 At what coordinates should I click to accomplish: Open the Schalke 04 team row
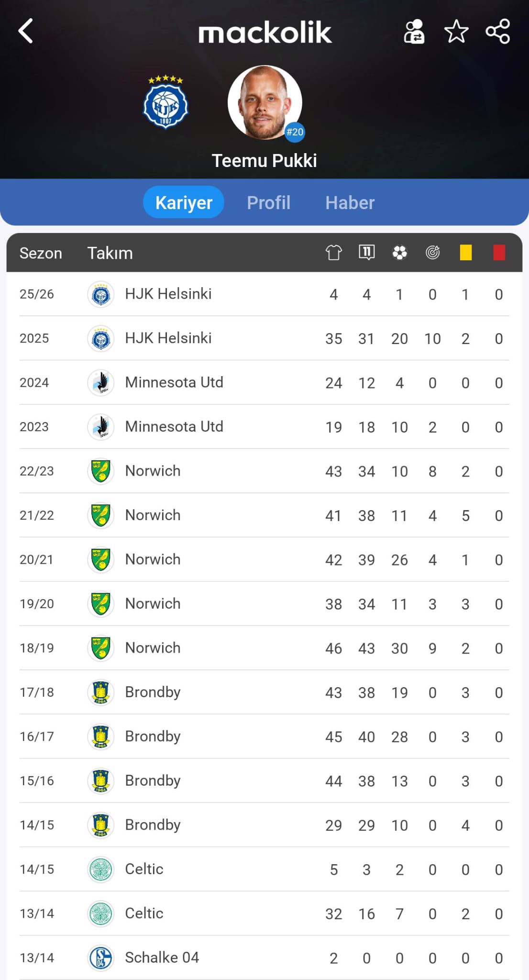(162, 958)
